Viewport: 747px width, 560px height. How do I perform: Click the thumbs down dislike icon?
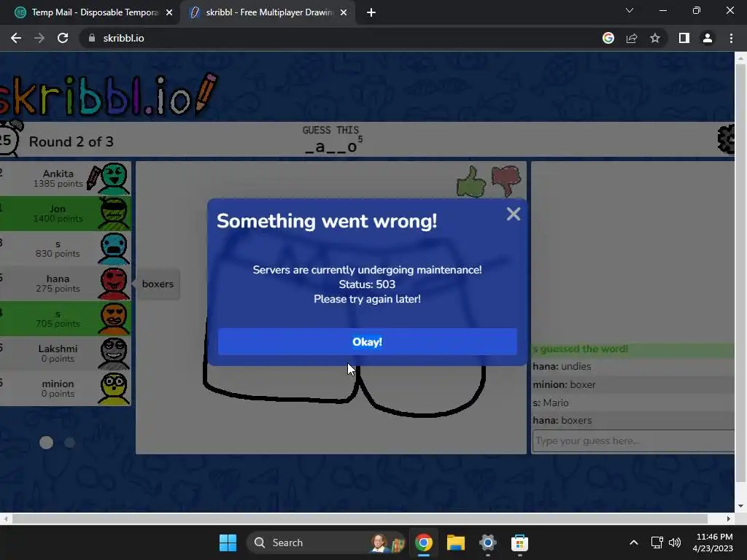pos(506,181)
